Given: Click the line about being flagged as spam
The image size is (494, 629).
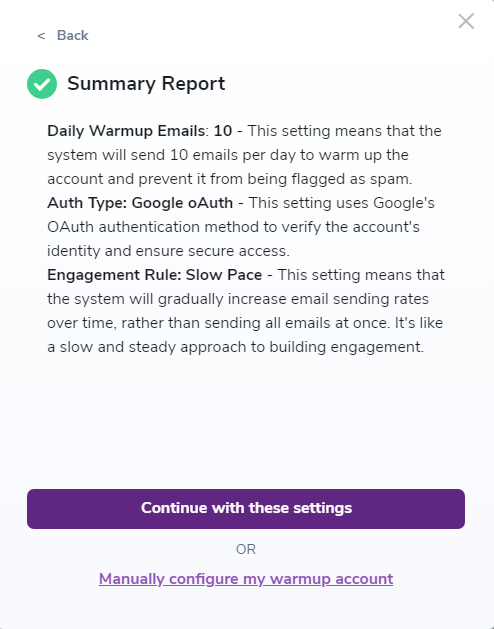Looking at the screenshot, I should point(230,179).
